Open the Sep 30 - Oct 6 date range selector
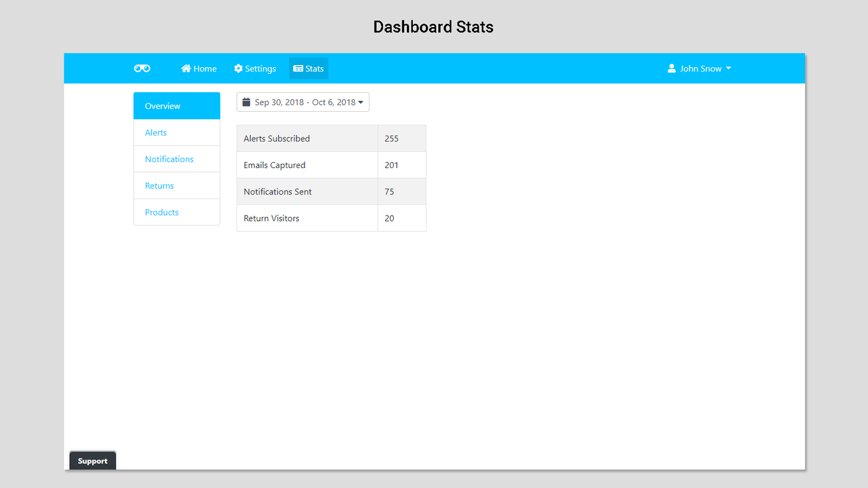This screenshot has height=488, width=868. point(302,101)
